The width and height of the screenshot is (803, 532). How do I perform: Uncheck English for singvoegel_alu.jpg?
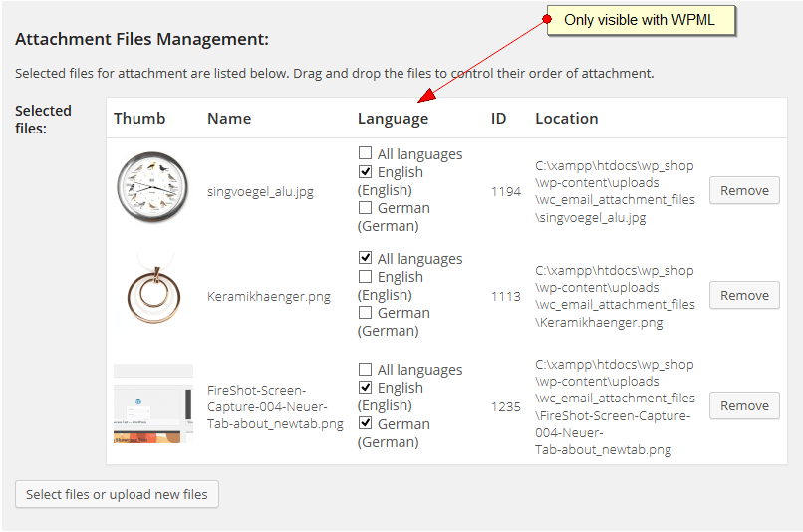(366, 171)
